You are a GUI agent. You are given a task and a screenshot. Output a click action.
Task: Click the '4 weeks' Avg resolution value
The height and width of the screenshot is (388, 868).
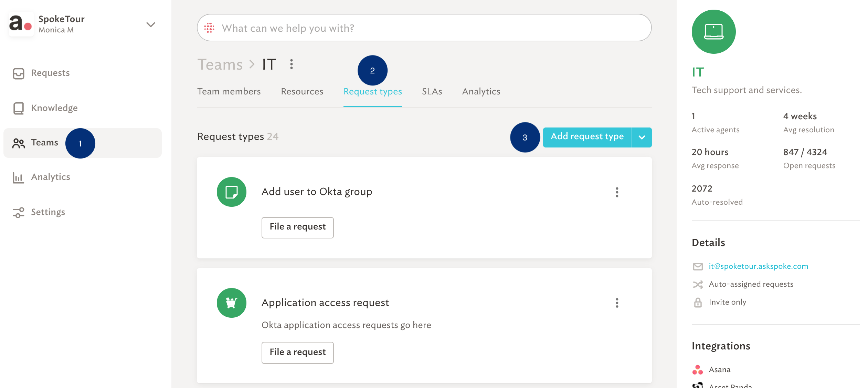click(x=800, y=116)
